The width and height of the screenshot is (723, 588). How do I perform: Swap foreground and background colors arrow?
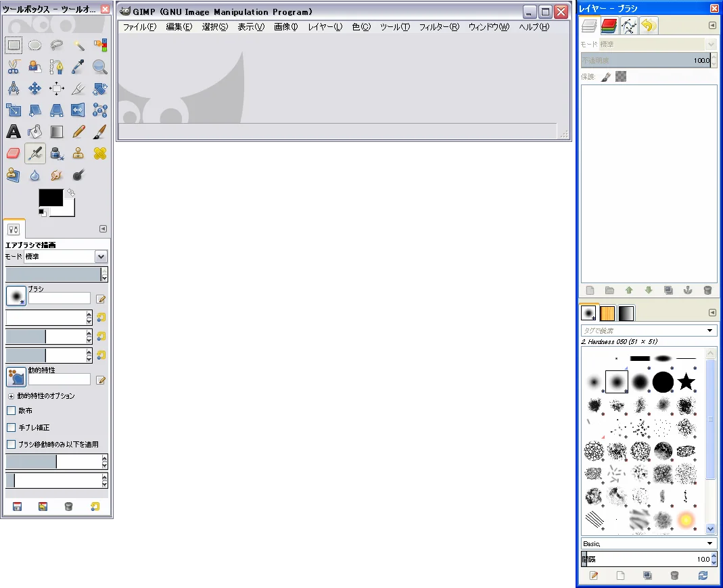tap(70, 193)
